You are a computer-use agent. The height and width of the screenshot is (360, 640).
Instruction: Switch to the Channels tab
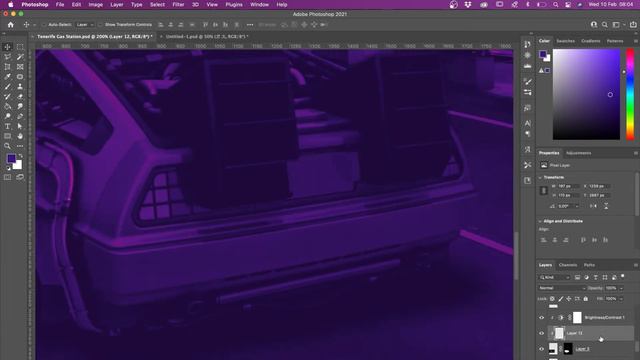(x=568, y=265)
